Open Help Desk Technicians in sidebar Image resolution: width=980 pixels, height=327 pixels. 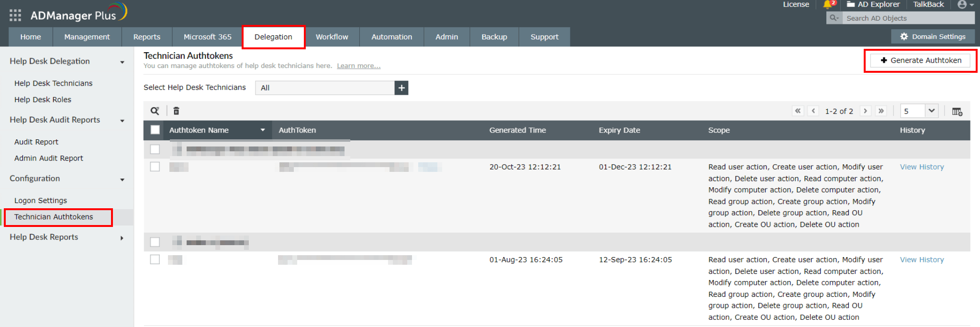pyautogui.click(x=54, y=83)
